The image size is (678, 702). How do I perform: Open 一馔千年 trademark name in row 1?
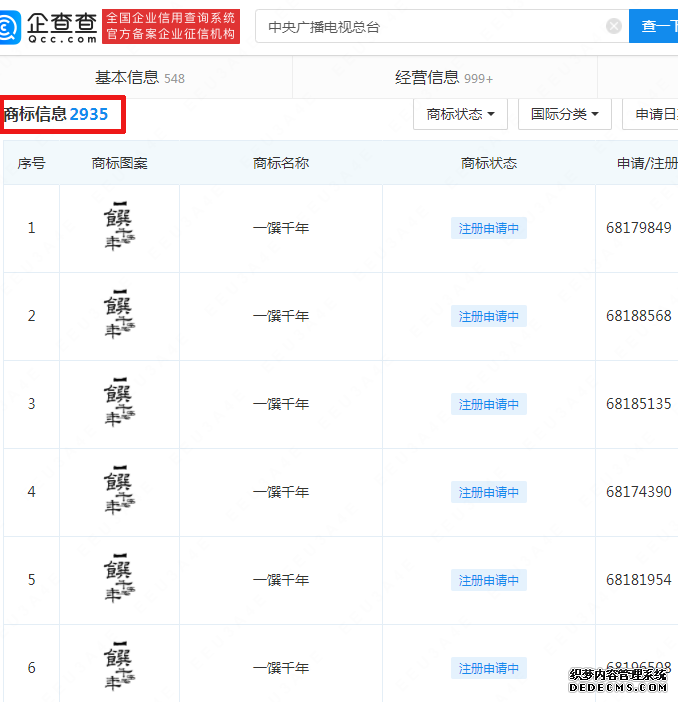coord(281,228)
